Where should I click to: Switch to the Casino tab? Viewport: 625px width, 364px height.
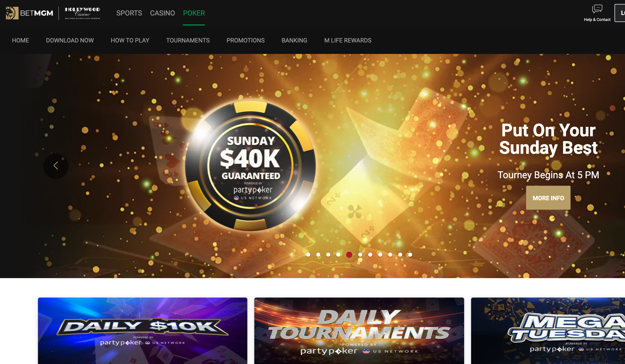162,13
